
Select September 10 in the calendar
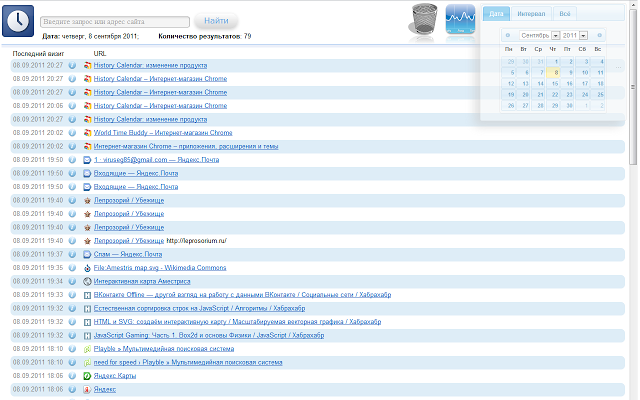582,73
